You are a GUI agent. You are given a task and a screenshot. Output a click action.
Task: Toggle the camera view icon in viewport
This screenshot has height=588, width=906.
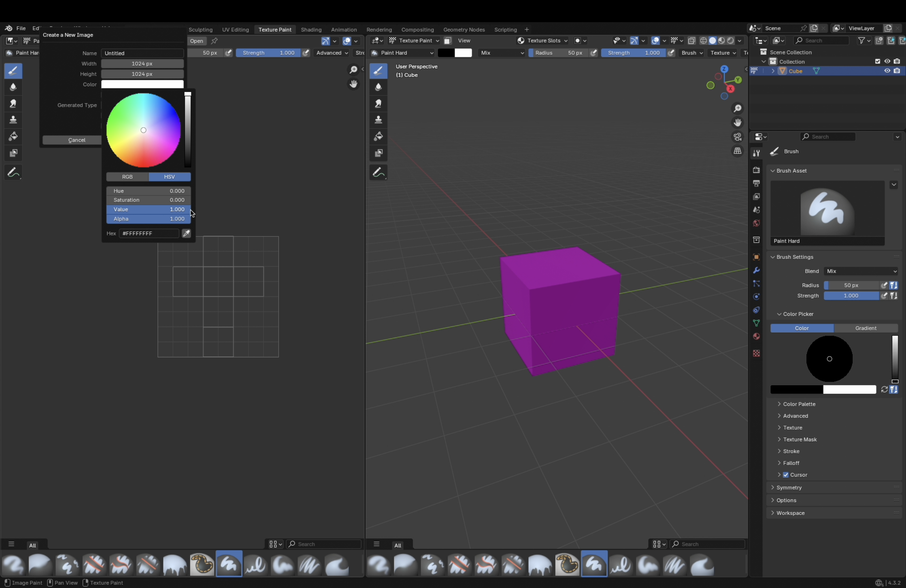737,137
